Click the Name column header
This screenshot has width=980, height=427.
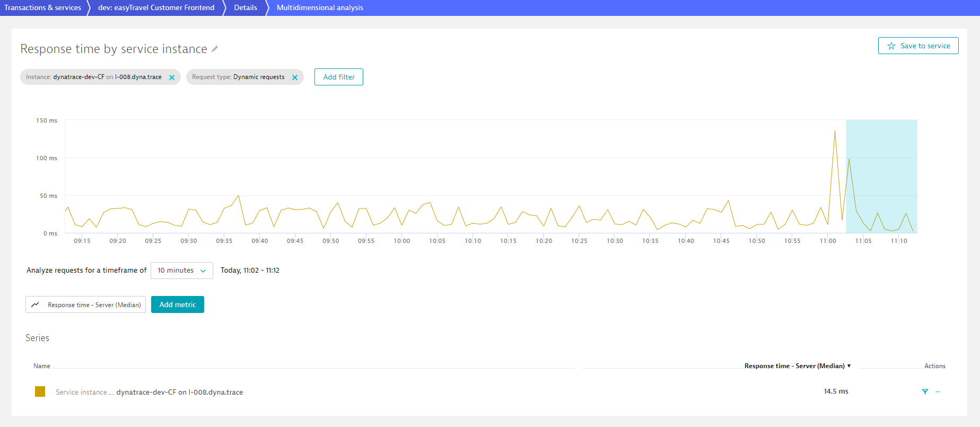(x=42, y=366)
